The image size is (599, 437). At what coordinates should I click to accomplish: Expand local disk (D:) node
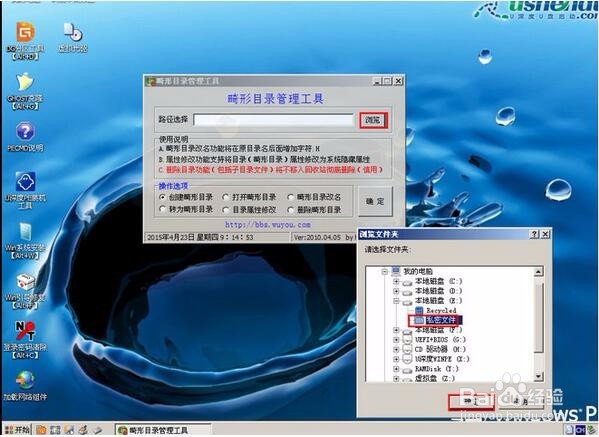tap(396, 291)
